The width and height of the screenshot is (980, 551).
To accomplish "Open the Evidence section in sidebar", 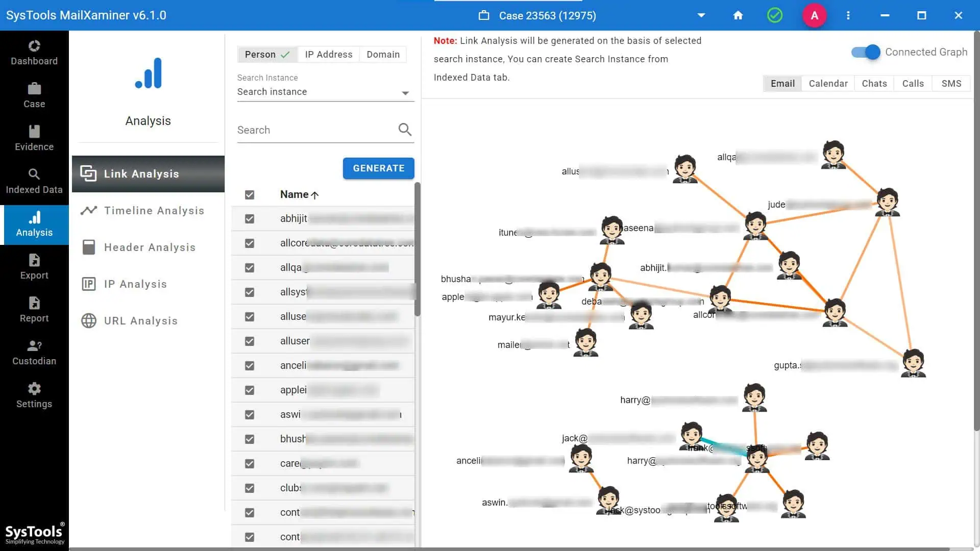I will (x=34, y=138).
